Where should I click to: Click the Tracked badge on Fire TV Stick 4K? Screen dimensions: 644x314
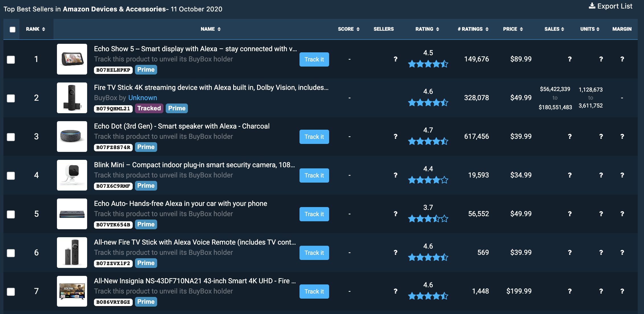149,108
